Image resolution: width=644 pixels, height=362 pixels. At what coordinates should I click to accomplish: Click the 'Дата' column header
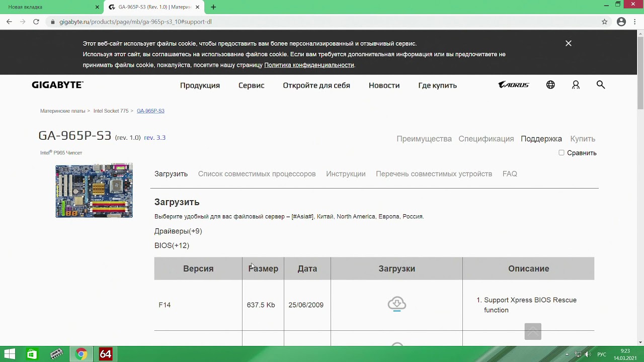(307, 268)
